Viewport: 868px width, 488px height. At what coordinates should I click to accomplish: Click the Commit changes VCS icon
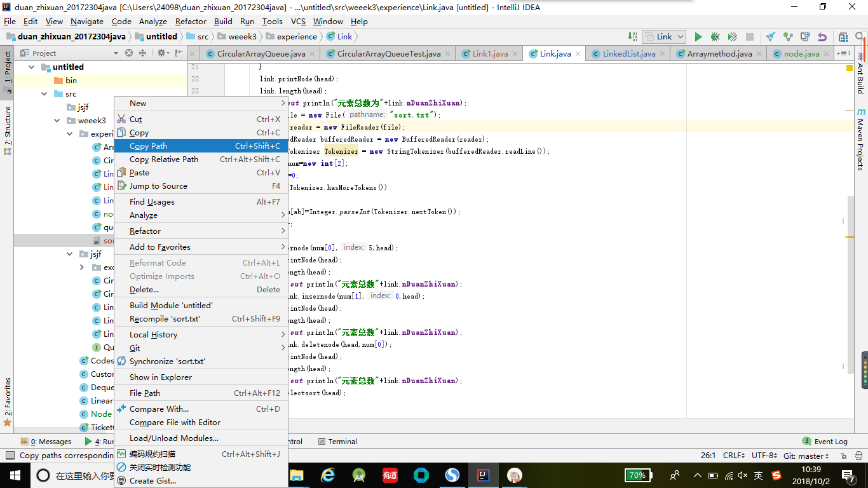(788, 37)
